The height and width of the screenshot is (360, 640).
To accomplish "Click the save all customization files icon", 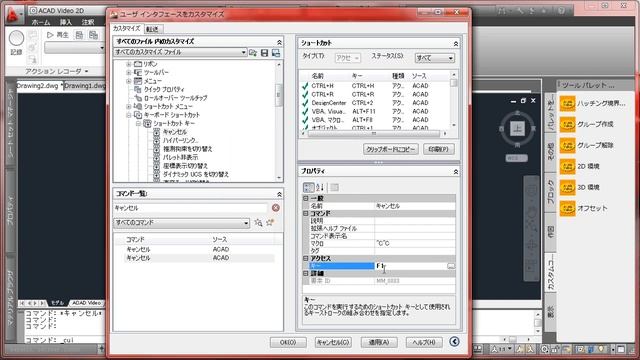I will [x=276, y=53].
